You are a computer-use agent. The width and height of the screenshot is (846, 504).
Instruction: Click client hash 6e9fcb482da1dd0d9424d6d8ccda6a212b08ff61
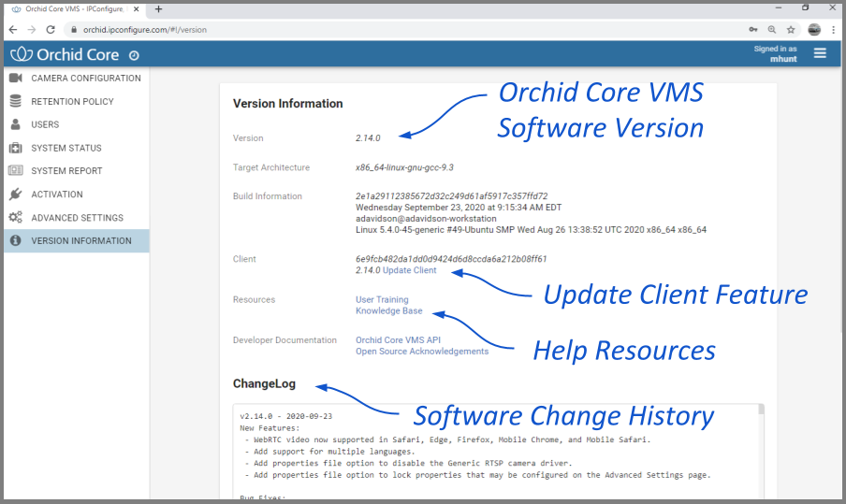[451, 259]
